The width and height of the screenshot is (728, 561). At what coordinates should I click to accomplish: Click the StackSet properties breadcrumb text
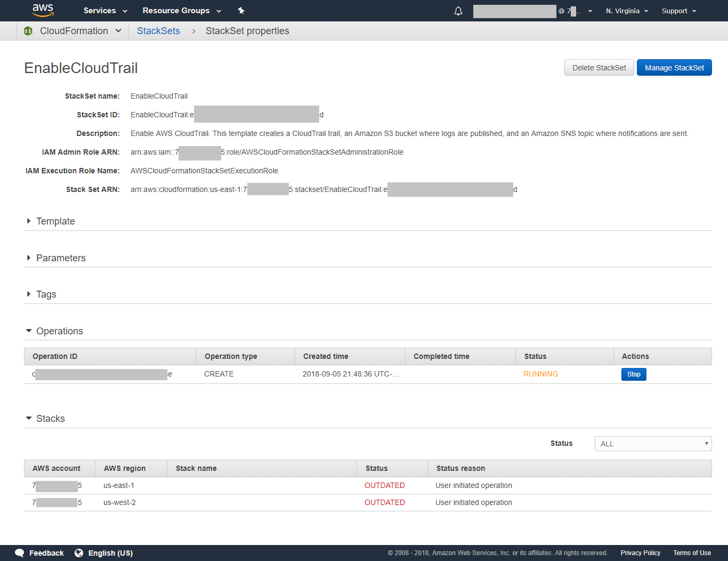coord(247,31)
